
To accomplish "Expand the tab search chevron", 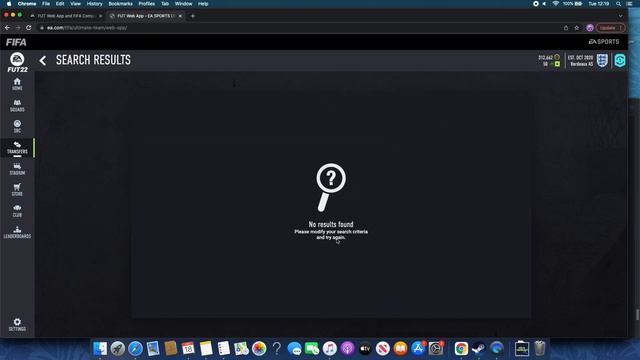I will (620, 16).
